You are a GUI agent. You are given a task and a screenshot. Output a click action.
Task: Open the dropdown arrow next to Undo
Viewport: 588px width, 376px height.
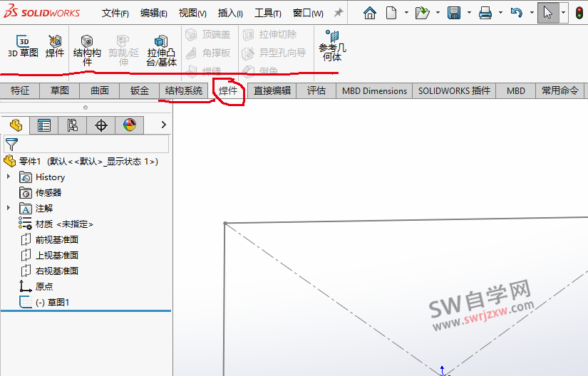[x=532, y=13]
